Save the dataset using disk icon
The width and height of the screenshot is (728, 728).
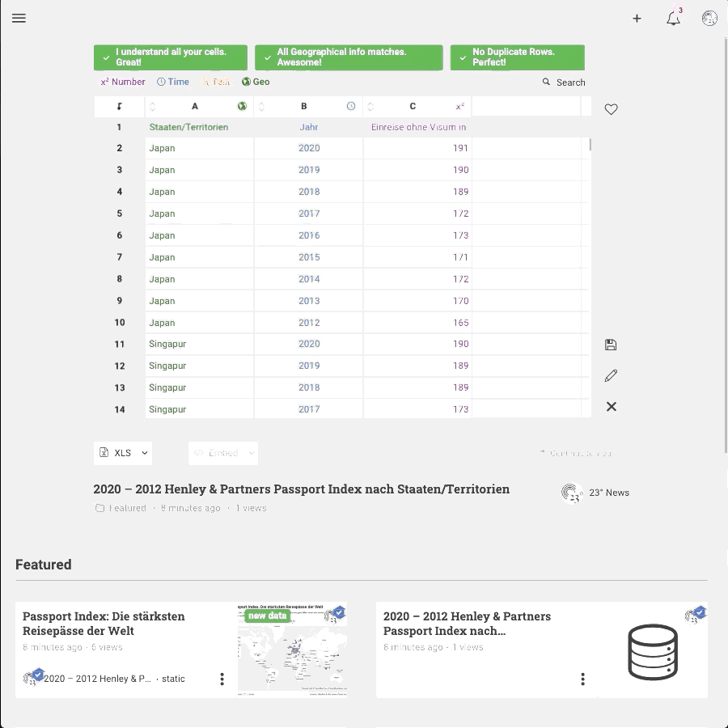[x=611, y=345]
